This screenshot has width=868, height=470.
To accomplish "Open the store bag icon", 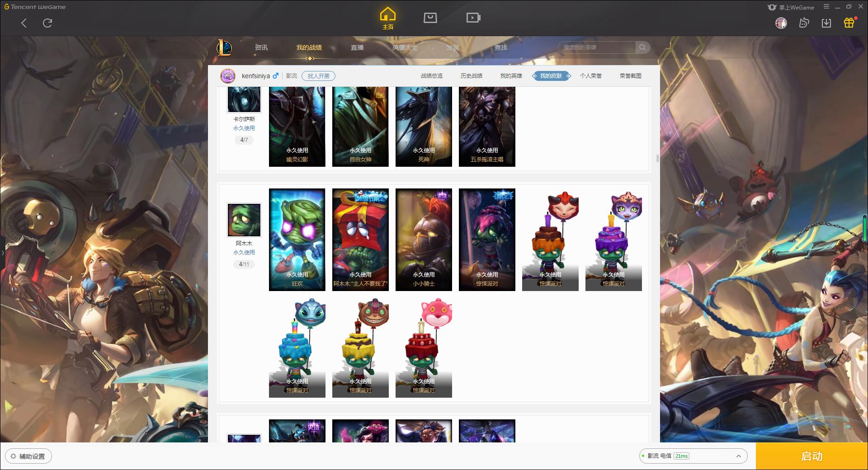I will 430,18.
